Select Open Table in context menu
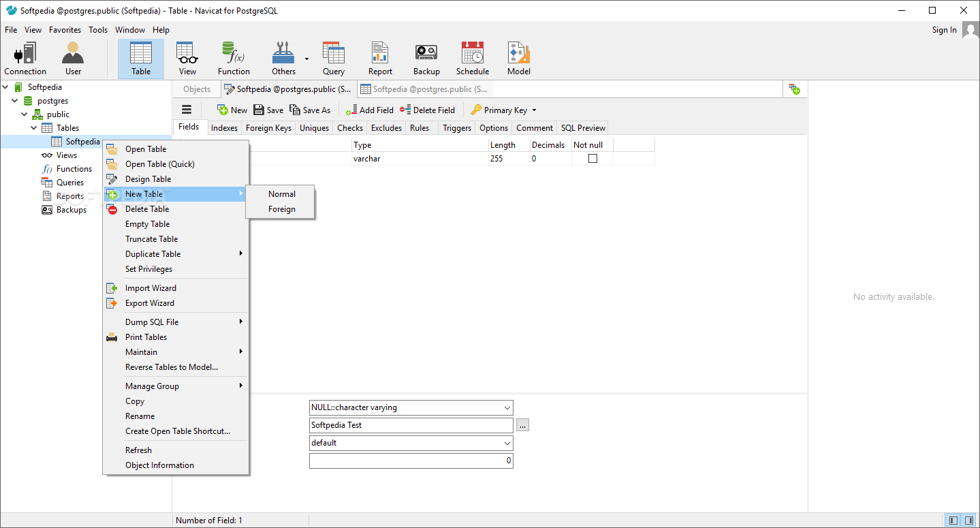 coord(176,149)
